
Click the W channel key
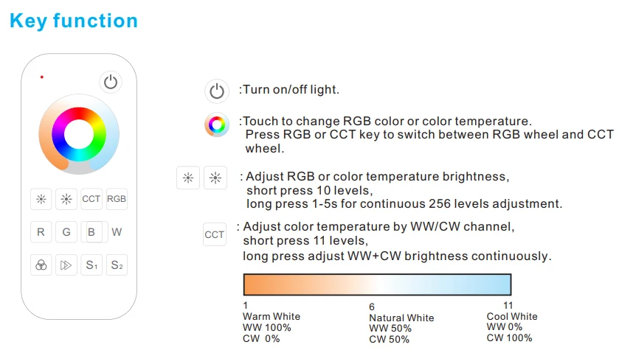coord(117,232)
